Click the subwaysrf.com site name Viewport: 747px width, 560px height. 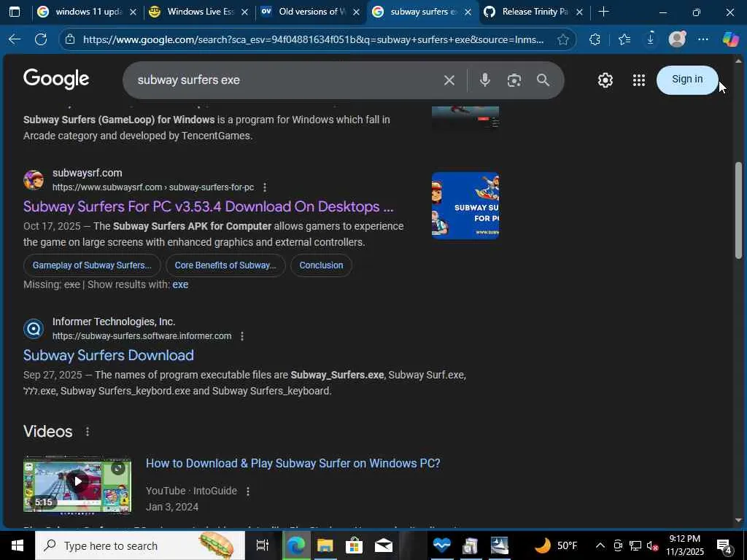pyautogui.click(x=88, y=173)
